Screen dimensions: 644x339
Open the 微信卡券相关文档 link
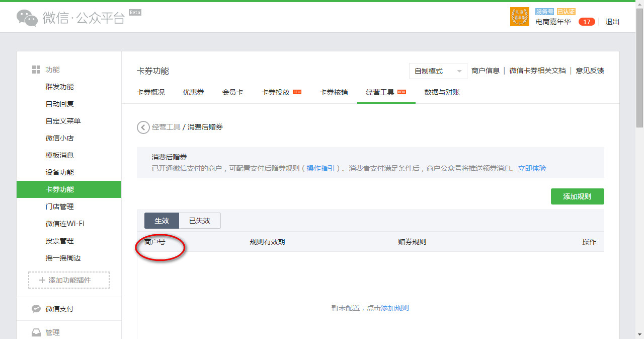pos(537,71)
